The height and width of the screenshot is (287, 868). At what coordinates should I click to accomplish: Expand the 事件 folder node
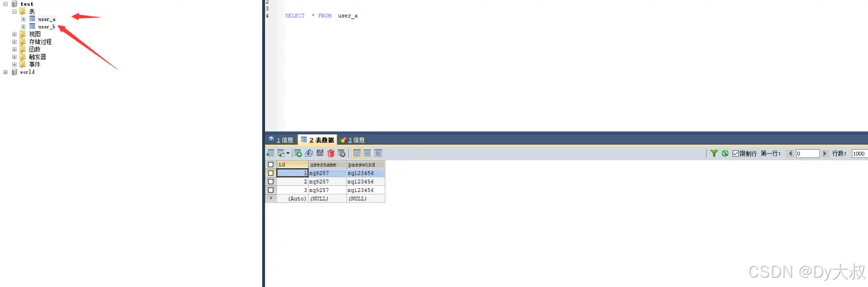14,64
